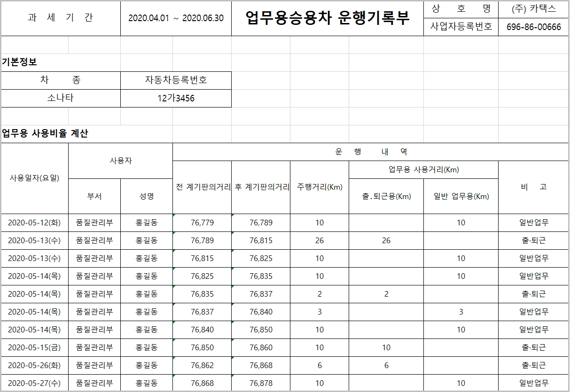Select the 자동차등록번호 header cell
Screen dimensions: 570x392
coord(176,80)
